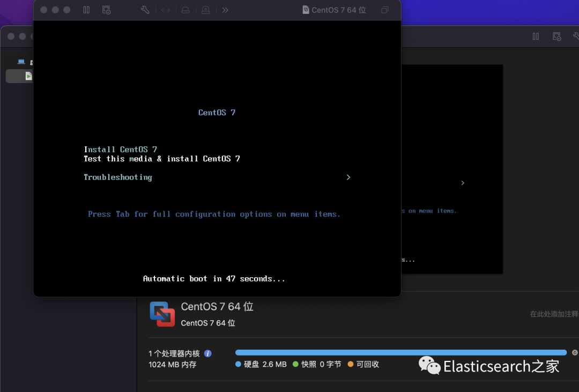Pause the CentOS VM in front window toolbar

(86, 10)
